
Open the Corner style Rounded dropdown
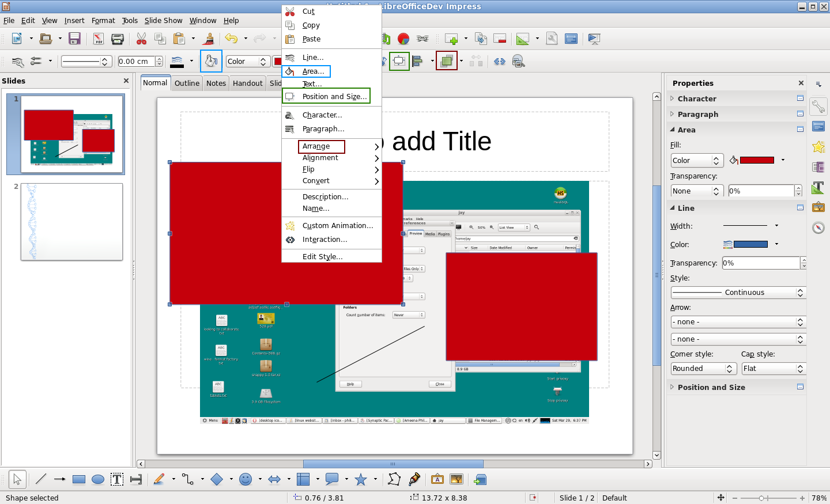tap(703, 369)
